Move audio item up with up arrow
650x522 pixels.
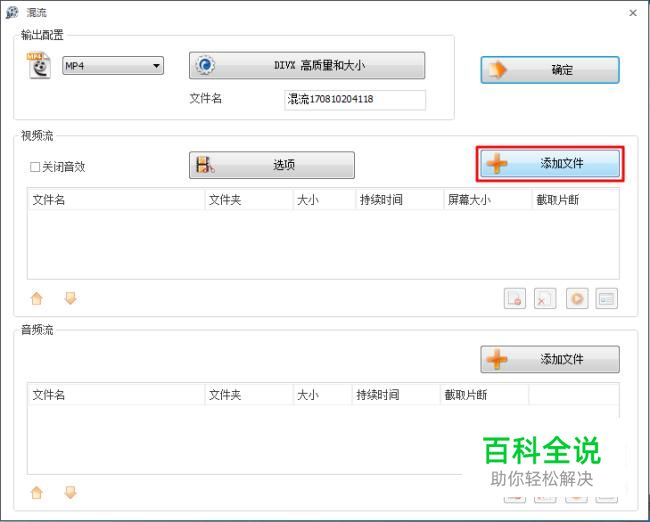click(x=37, y=493)
